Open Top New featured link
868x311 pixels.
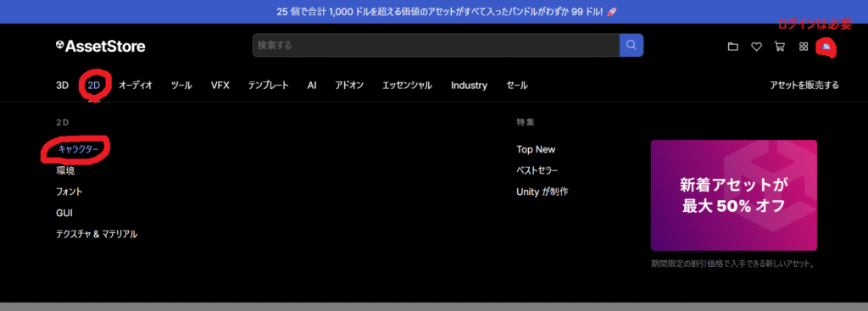[x=536, y=149]
